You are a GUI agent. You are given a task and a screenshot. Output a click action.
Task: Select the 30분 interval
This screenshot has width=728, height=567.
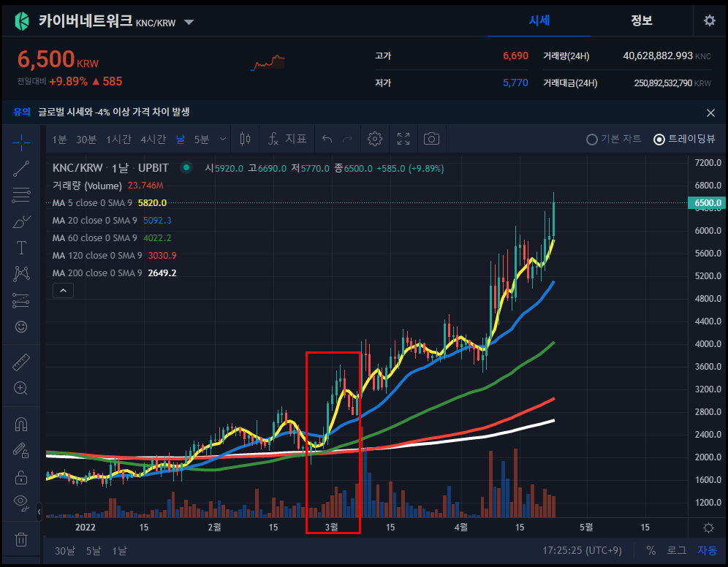click(x=86, y=140)
